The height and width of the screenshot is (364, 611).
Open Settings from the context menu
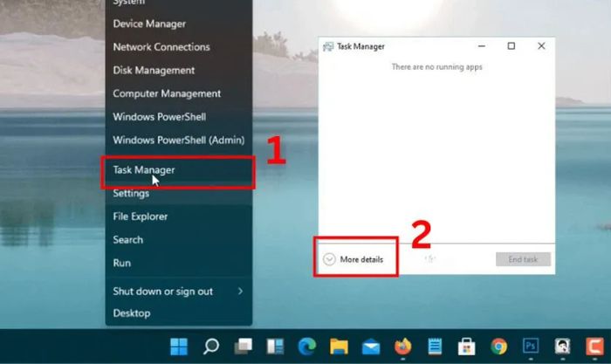coord(178,193)
